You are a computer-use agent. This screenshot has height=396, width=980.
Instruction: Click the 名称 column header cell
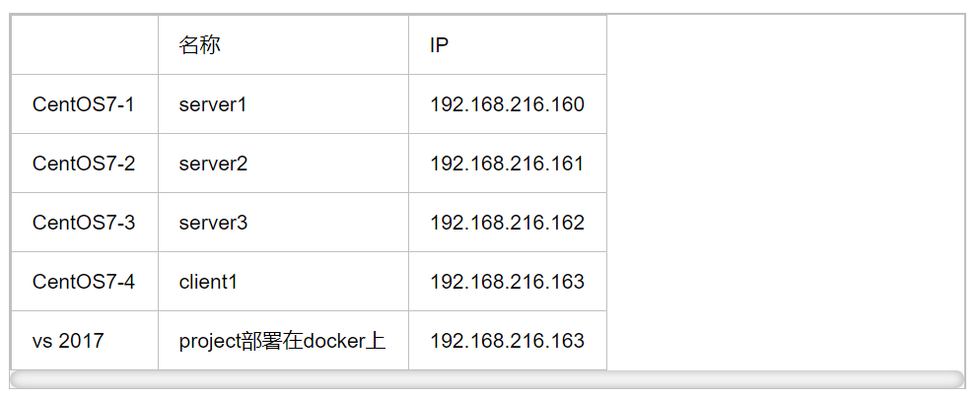tap(199, 45)
